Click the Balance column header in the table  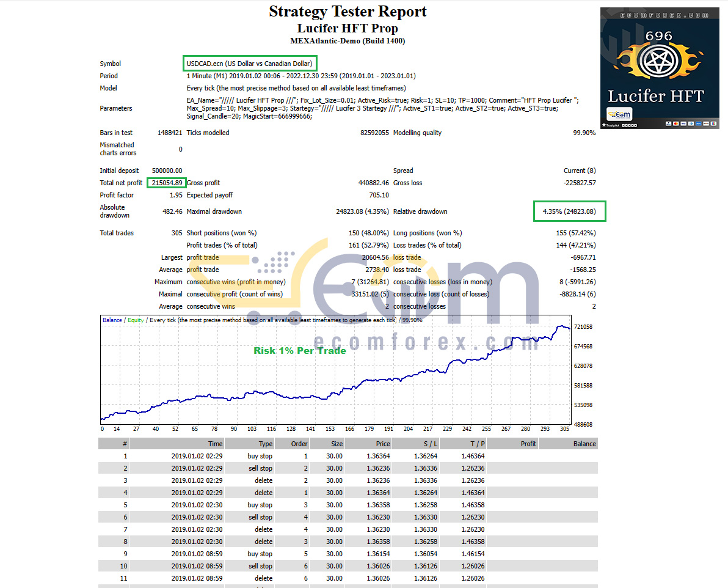coord(584,444)
